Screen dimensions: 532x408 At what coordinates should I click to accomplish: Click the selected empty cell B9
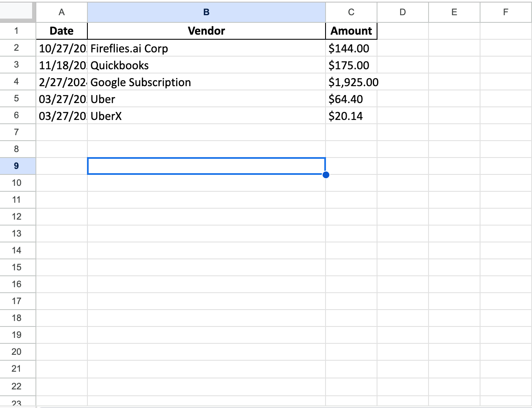pyautogui.click(x=206, y=166)
